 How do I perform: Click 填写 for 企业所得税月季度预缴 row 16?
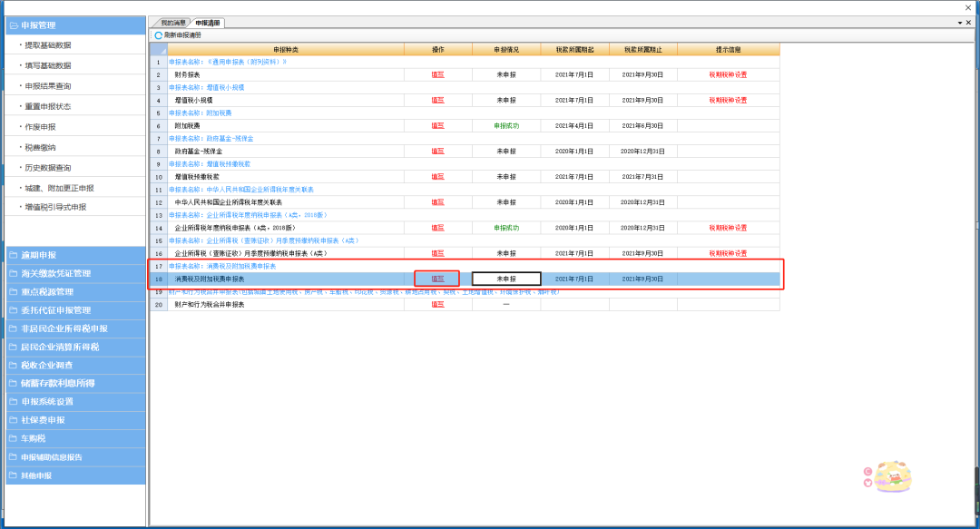click(x=437, y=254)
